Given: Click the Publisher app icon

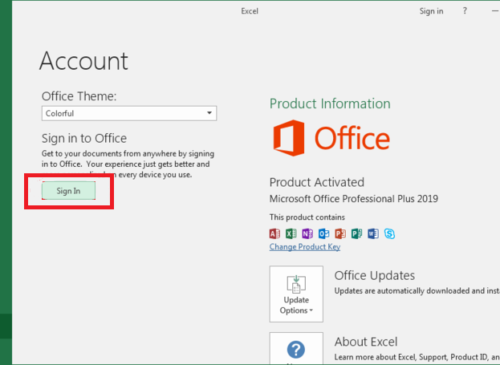Looking at the screenshot, I should coord(356,234).
